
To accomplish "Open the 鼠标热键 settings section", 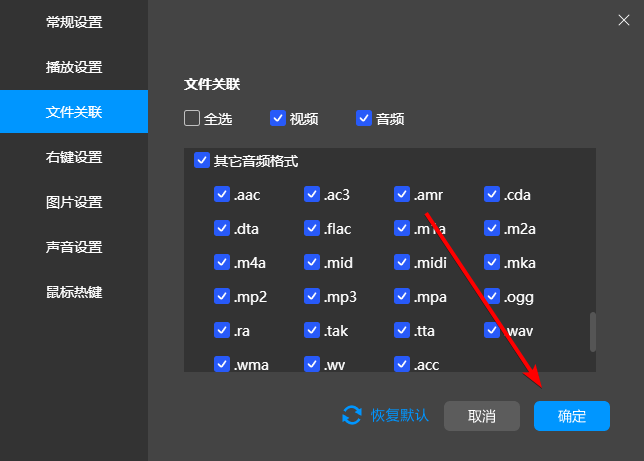I will point(74,293).
